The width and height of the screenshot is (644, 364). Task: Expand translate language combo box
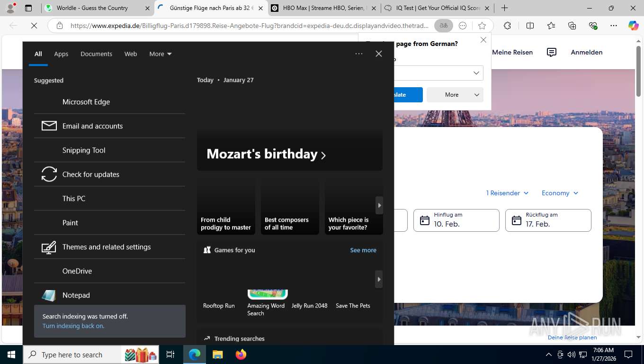[439, 73]
